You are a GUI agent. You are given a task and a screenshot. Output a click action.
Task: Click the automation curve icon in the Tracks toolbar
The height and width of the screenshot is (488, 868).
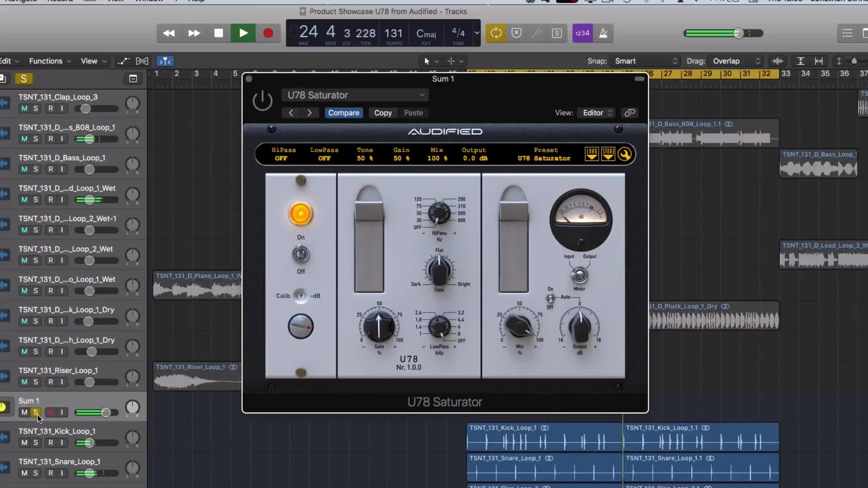tap(123, 61)
